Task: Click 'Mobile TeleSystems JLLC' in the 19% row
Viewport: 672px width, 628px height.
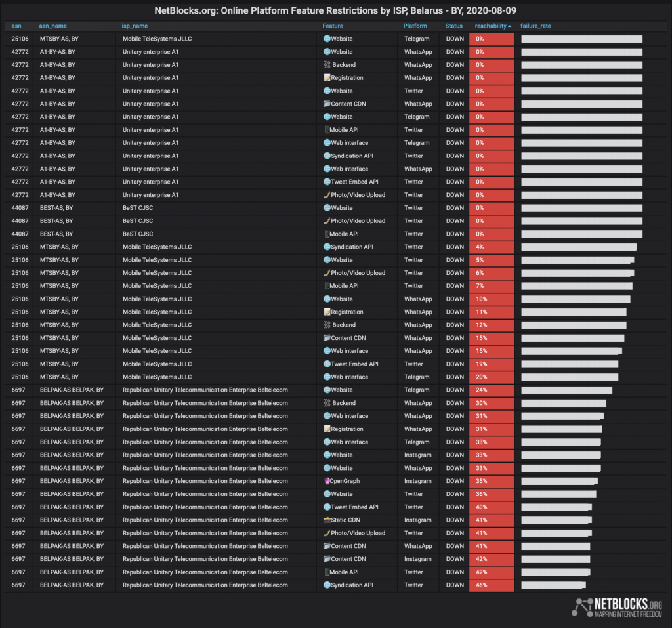Action: pos(157,364)
